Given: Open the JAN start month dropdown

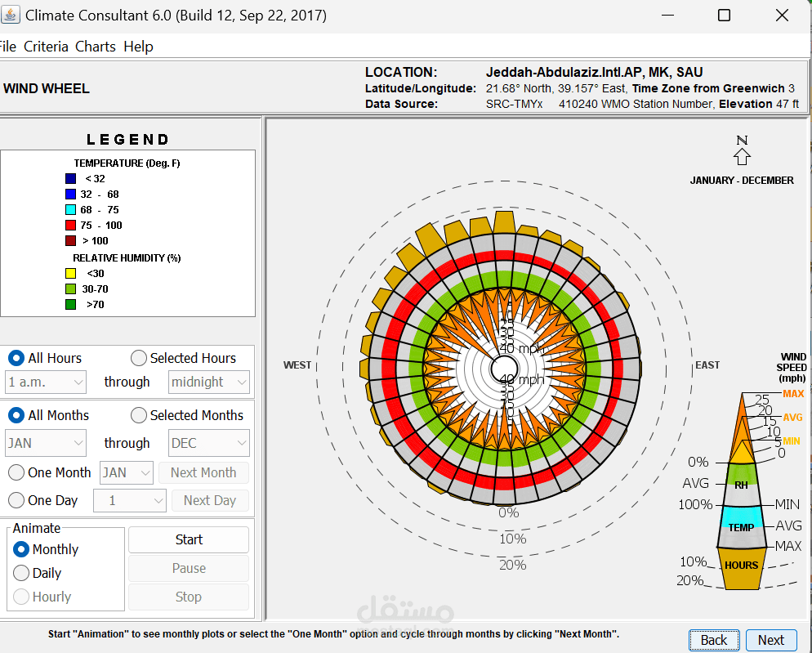Looking at the screenshot, I should coord(46,443).
